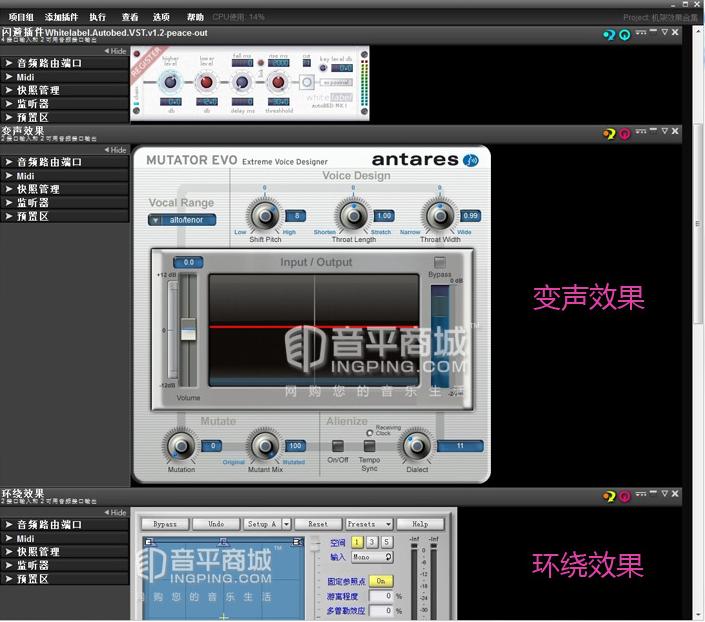Expand 预置区 in 环绕效果 panel

(65, 579)
